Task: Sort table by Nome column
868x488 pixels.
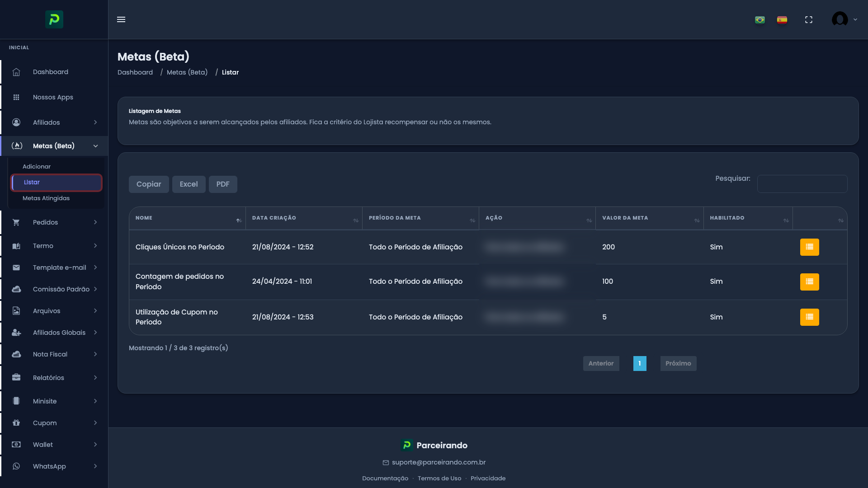Action: point(187,218)
